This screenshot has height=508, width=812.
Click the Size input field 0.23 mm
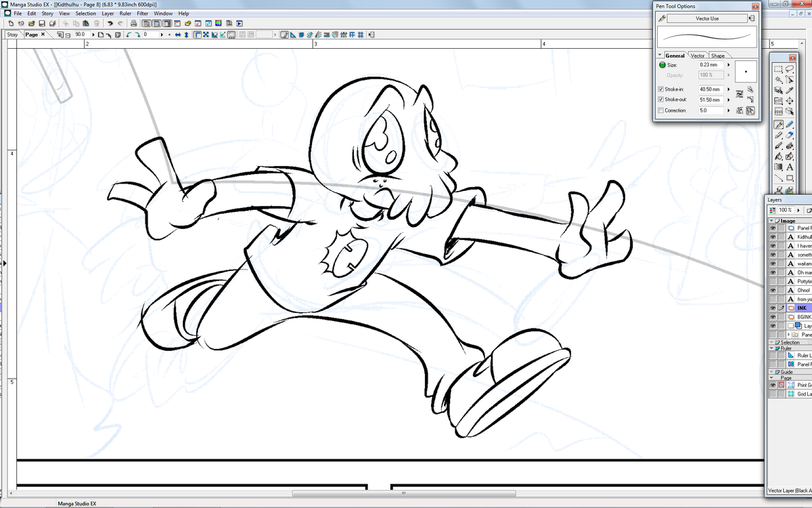tap(710, 65)
